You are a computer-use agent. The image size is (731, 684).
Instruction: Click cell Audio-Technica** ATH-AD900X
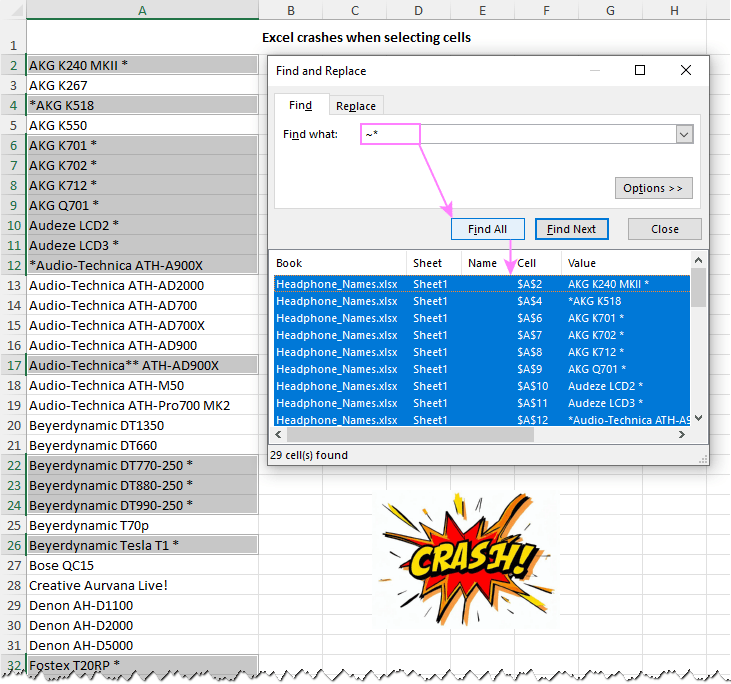click(142, 366)
